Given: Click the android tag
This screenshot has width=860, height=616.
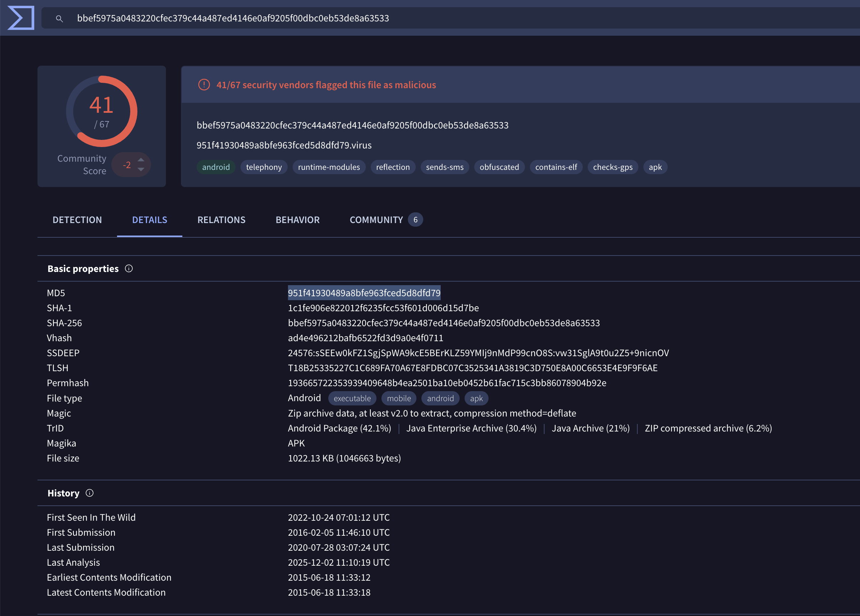Looking at the screenshot, I should 216,167.
